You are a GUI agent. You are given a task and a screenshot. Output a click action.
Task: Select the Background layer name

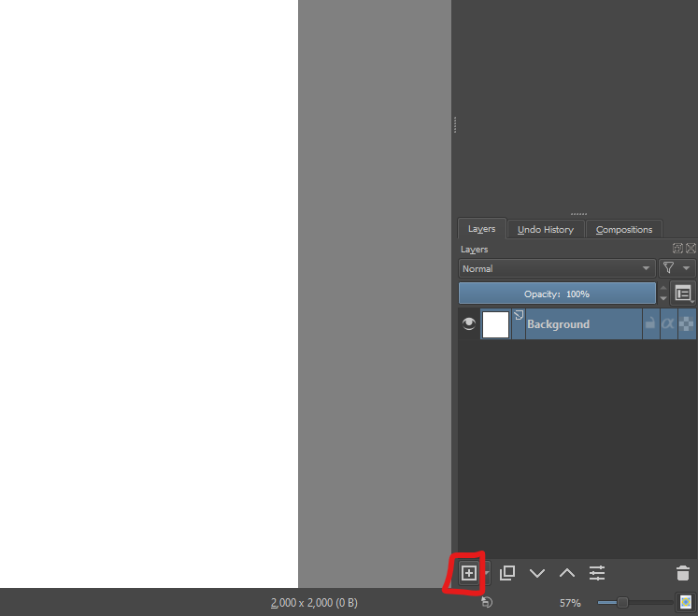(x=558, y=324)
